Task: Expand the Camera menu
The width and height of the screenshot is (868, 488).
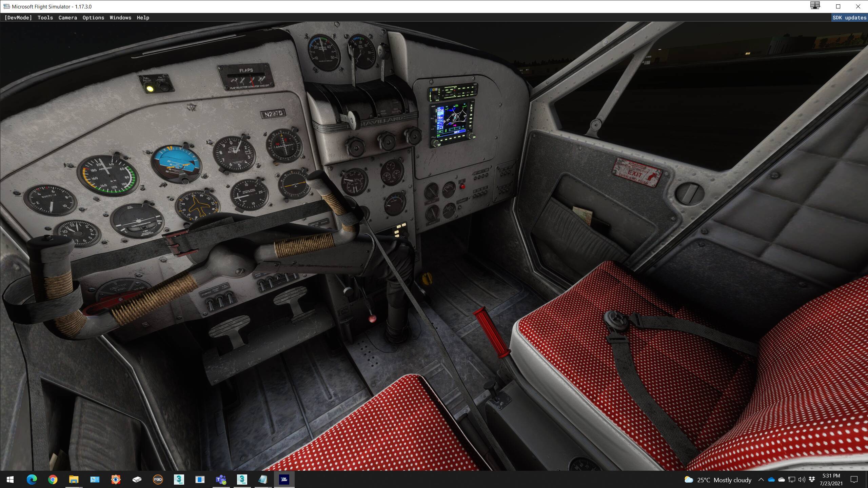Action: coord(67,18)
